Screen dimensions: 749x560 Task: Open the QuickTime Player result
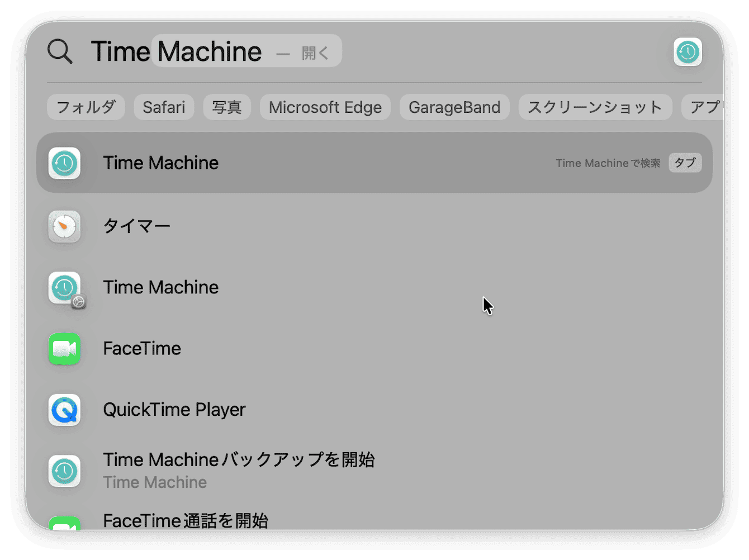[x=374, y=410]
